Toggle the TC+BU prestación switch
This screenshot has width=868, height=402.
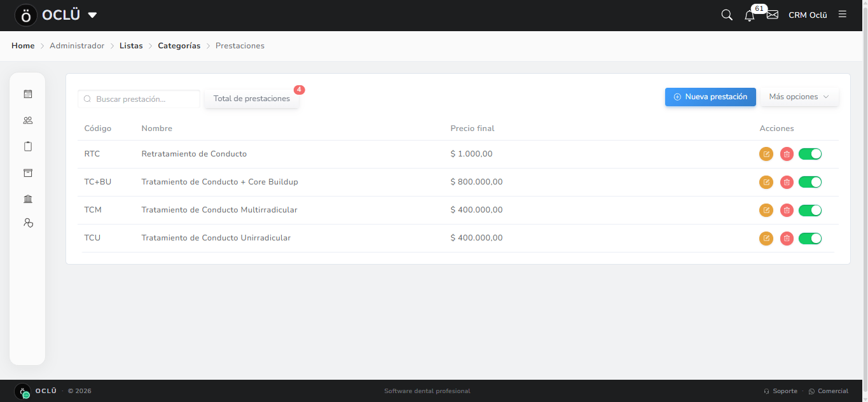(x=810, y=182)
